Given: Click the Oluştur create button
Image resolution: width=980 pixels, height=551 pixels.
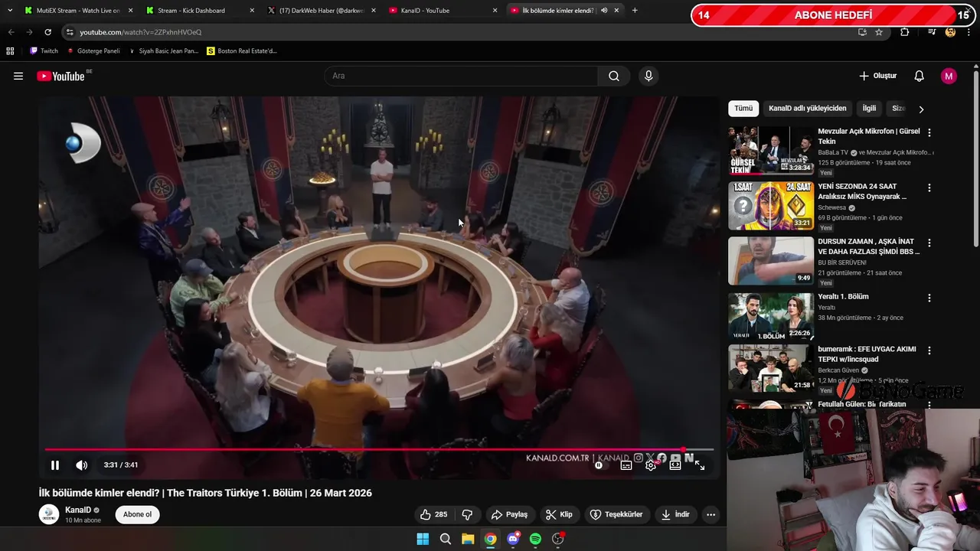Looking at the screenshot, I should click(x=877, y=76).
